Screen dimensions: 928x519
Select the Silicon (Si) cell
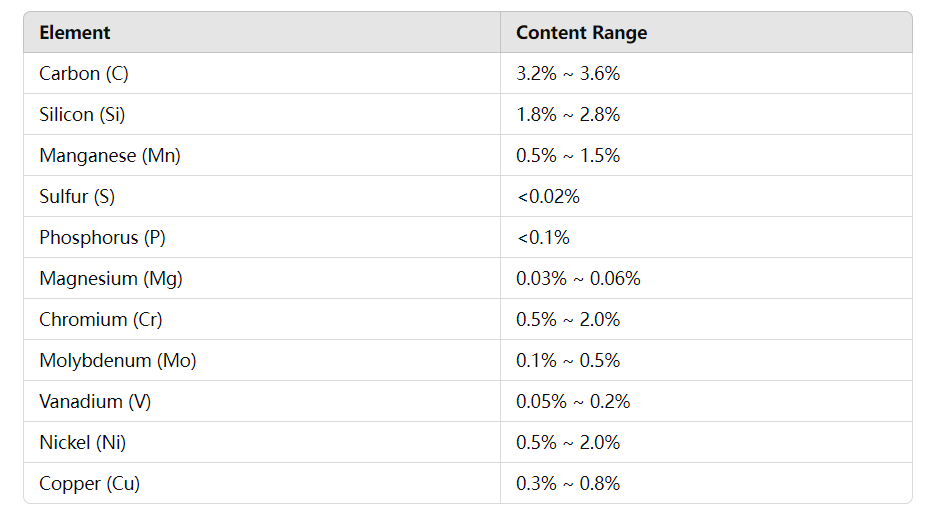(x=262, y=114)
